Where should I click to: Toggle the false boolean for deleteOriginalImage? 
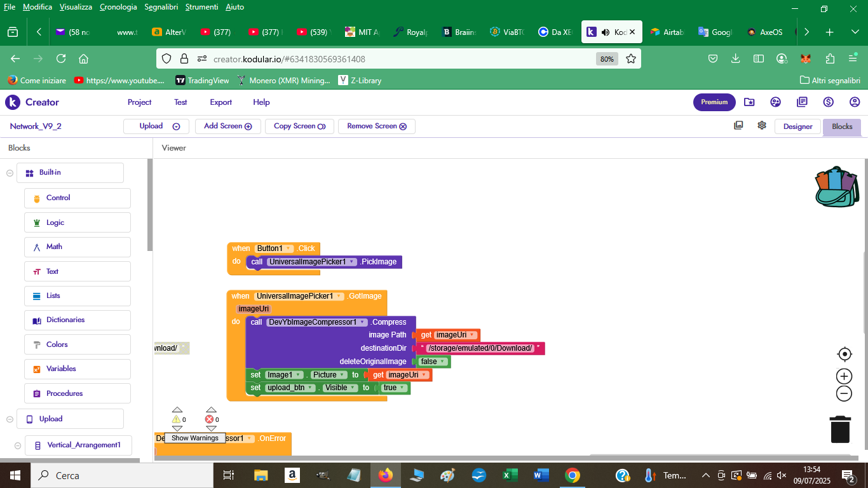coord(432,362)
